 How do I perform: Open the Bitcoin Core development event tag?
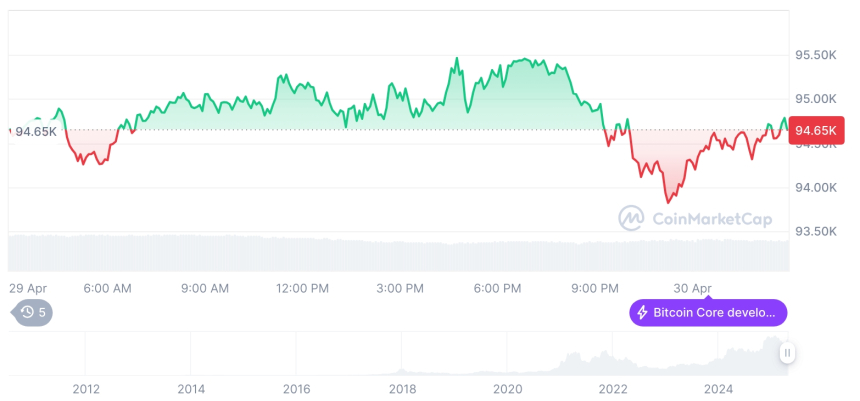(708, 313)
